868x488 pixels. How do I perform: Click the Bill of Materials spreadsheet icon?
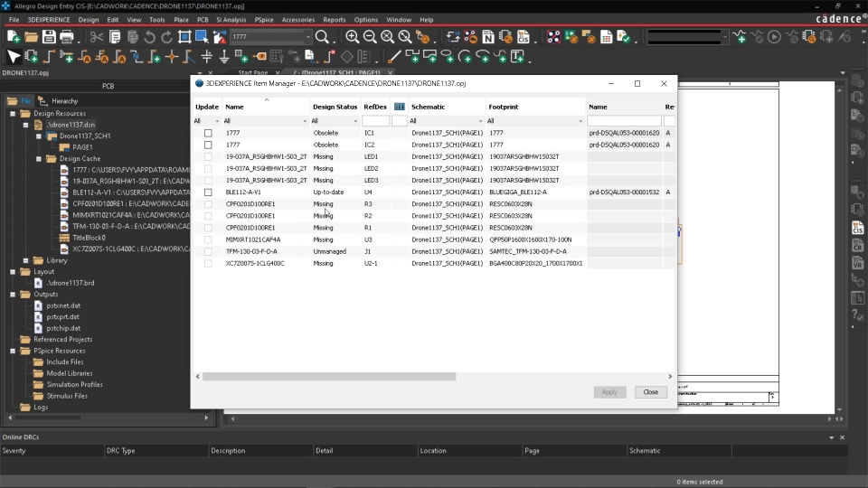[x=606, y=37]
